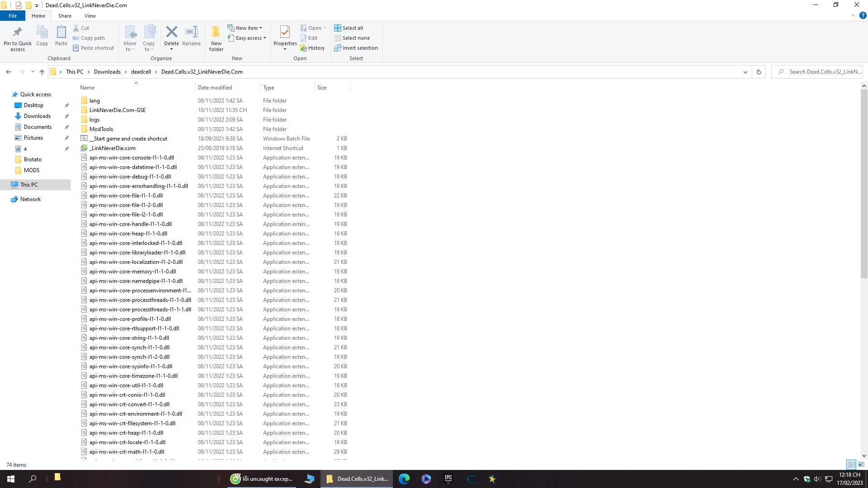
Task: Open Epic Games launcher from taskbar
Action: point(448,479)
